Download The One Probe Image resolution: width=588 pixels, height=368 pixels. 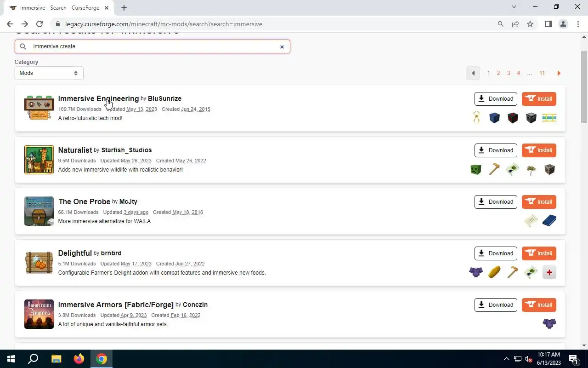(x=496, y=202)
